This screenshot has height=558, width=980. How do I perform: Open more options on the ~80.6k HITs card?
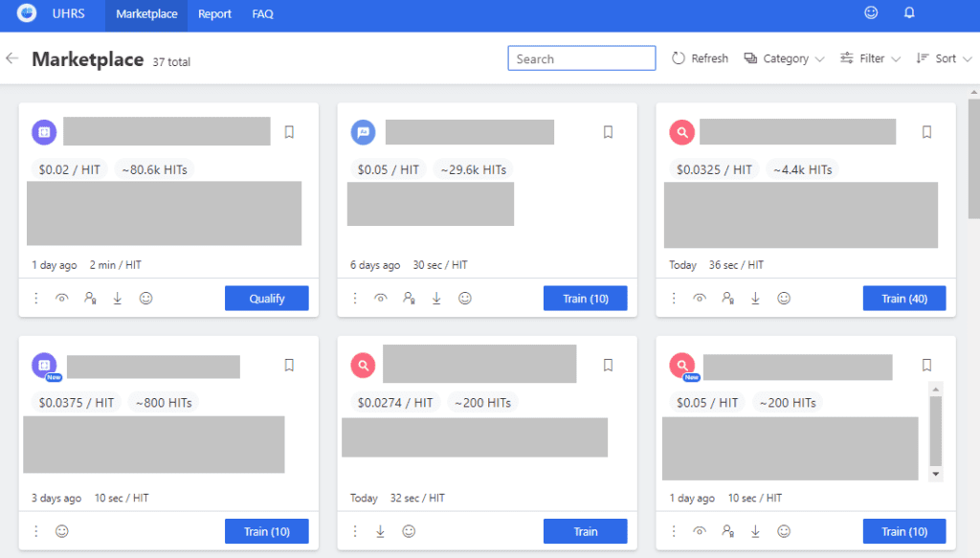pos(36,298)
